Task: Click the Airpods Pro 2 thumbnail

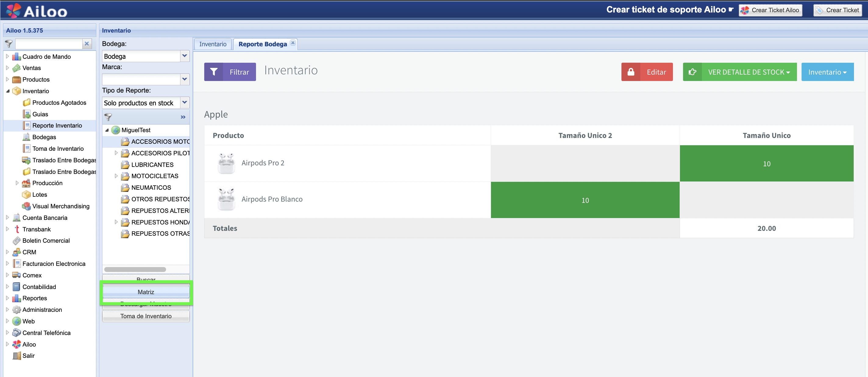Action: pos(226,163)
